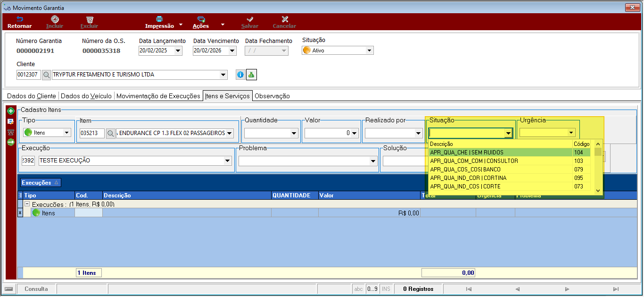Image resolution: width=644 pixels, height=297 pixels.
Task: Open the Tipo Itens dropdown
Action: 66,133
